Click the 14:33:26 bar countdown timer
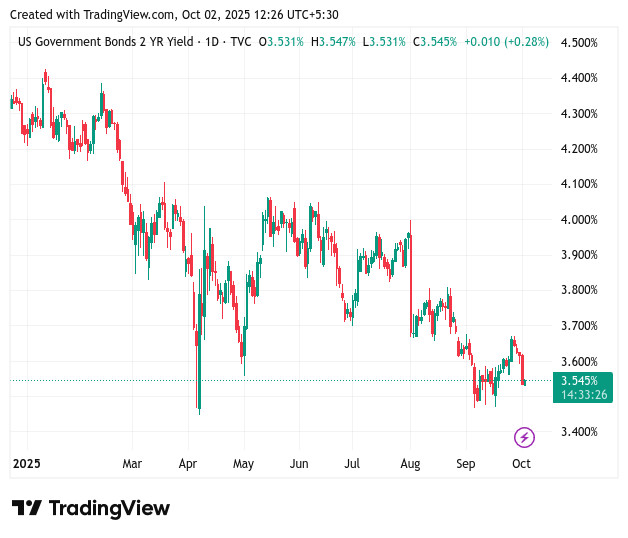The width and height of the screenshot is (628, 538). (x=584, y=395)
